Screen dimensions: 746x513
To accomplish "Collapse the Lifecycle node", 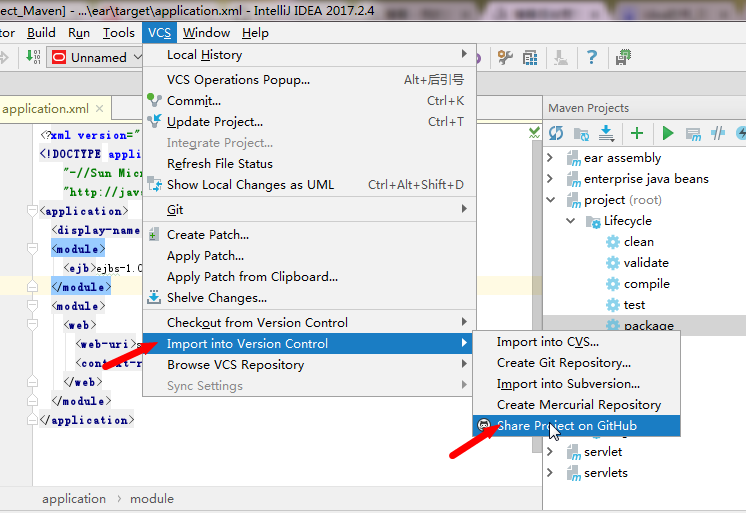I will pos(571,221).
